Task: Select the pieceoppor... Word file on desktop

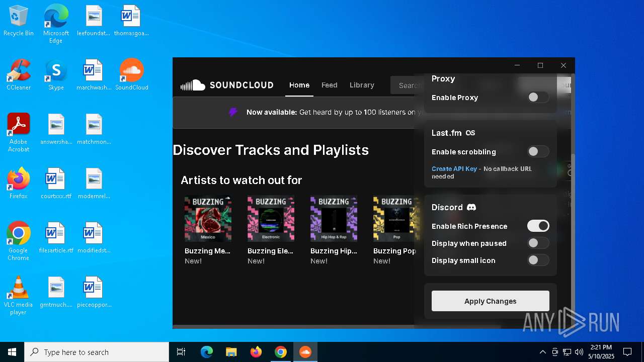Action: (x=94, y=292)
